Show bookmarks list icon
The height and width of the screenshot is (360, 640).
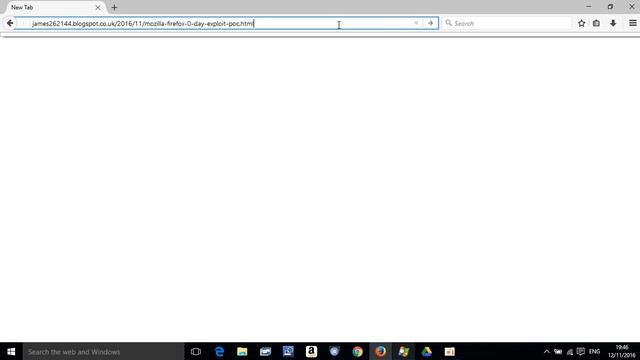[596, 23]
